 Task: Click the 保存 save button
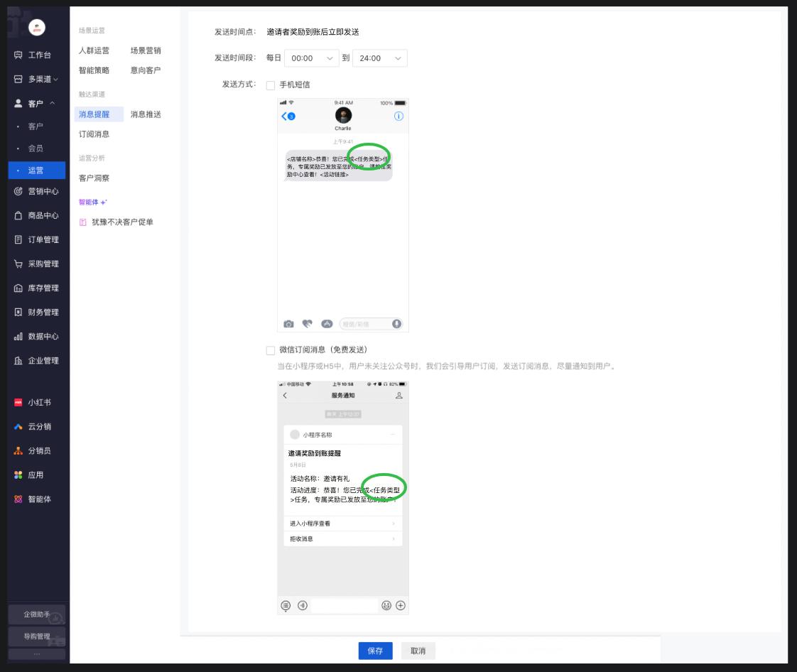tap(375, 651)
